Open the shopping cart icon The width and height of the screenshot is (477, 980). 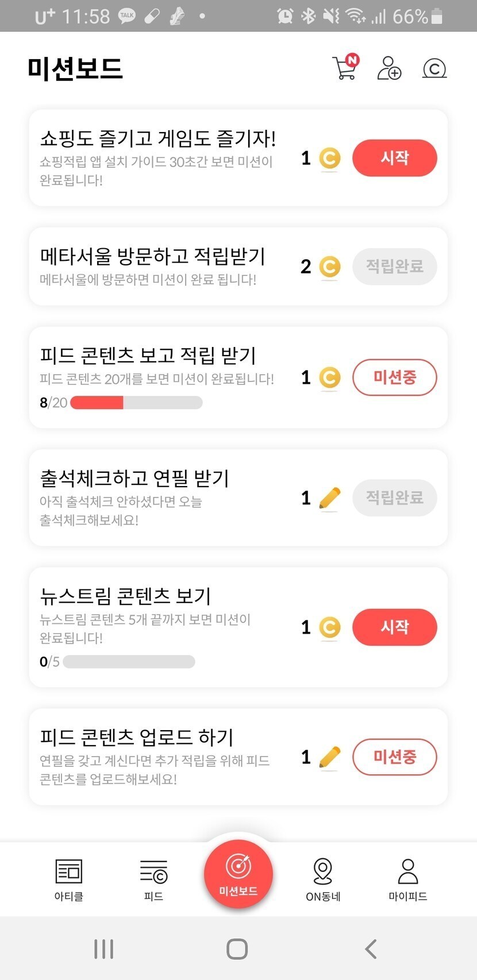[345, 68]
